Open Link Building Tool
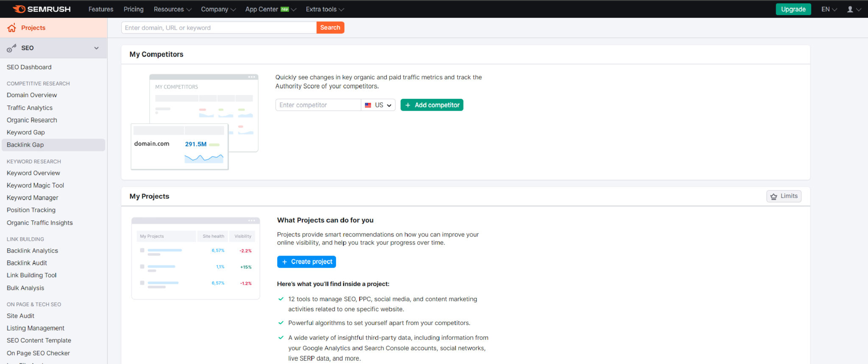Screen dimensions: 868x364 (31, 275)
